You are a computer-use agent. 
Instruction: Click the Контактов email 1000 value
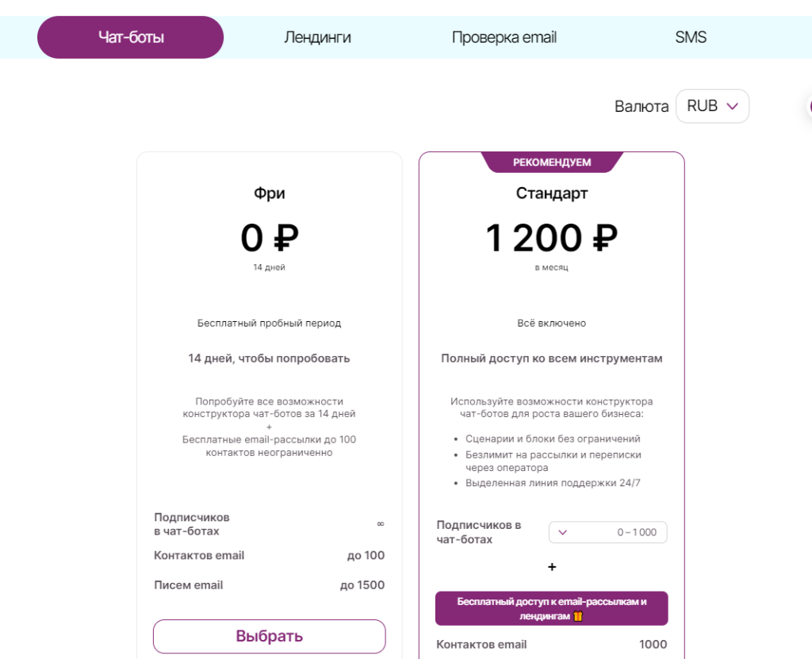(x=653, y=644)
